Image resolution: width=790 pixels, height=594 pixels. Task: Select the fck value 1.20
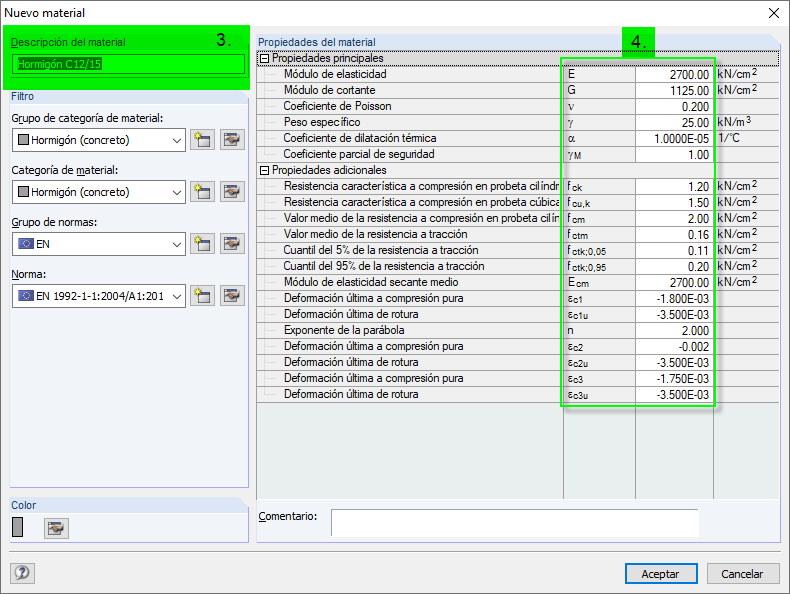pos(674,186)
